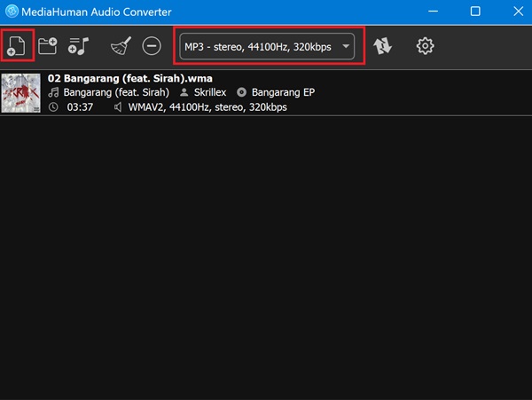Viewport: 532px width, 400px height.
Task: Click the Add File icon
Action: pos(17,46)
